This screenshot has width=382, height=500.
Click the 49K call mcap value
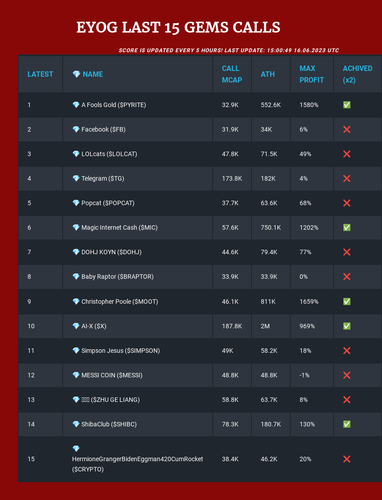228,351
